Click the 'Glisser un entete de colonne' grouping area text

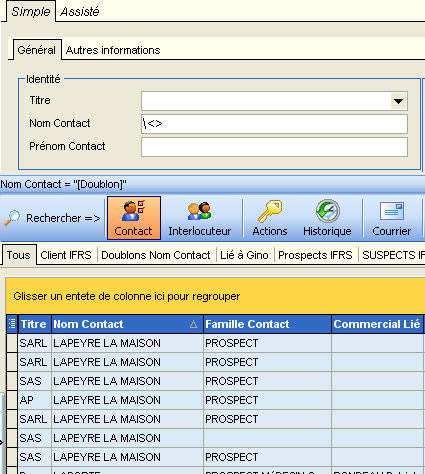coord(127,296)
